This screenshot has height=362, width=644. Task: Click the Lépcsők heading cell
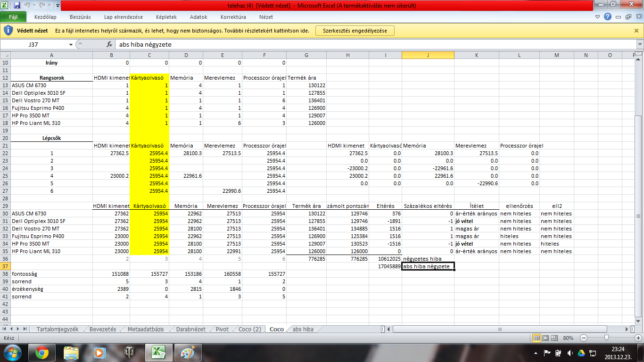(x=52, y=138)
